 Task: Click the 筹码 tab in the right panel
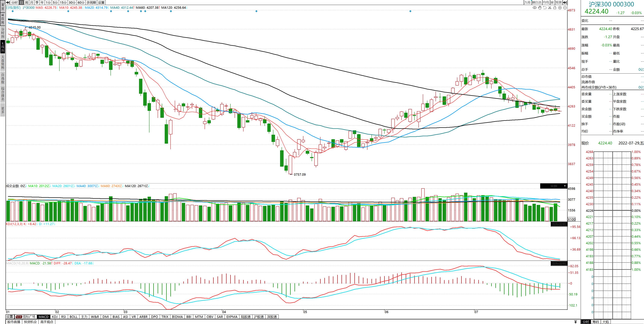coord(596,322)
